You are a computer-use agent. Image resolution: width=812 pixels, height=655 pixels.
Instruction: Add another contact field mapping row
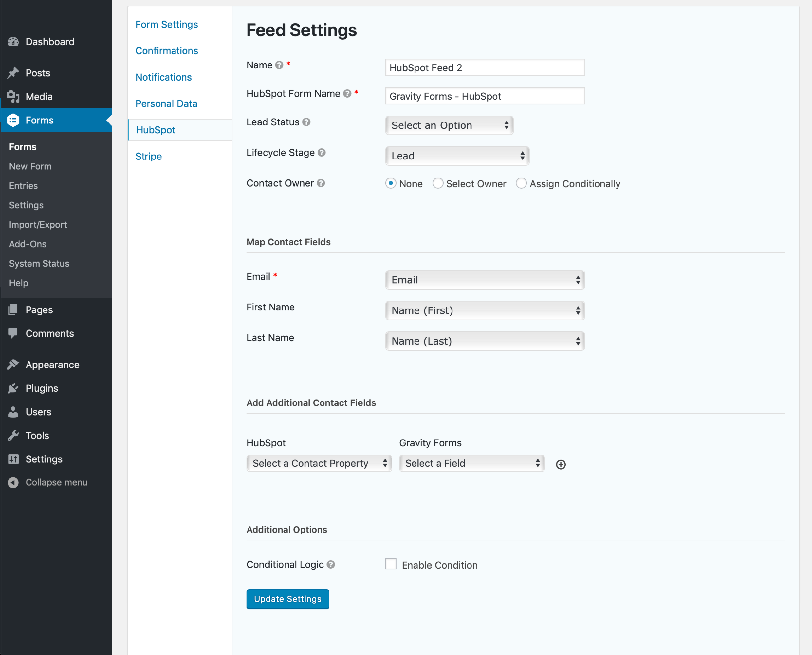click(561, 464)
